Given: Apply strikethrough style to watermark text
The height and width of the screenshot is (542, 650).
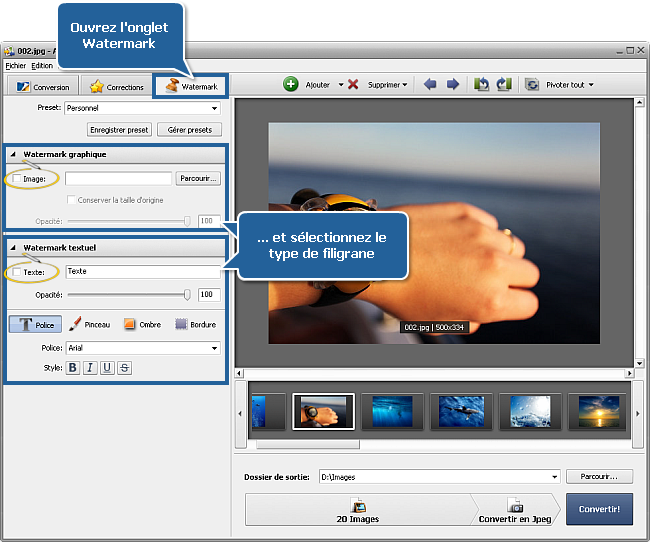Looking at the screenshot, I should pos(124,368).
